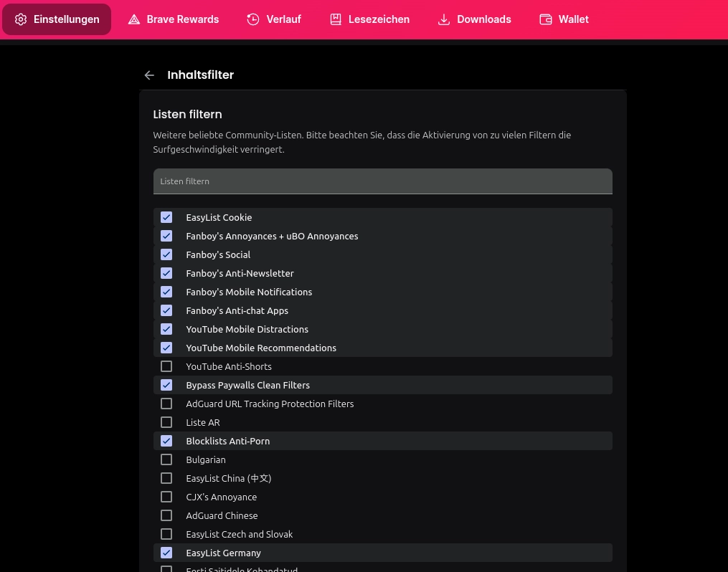
Task: Click the 'EasyList Germany' list name
Action: click(223, 553)
